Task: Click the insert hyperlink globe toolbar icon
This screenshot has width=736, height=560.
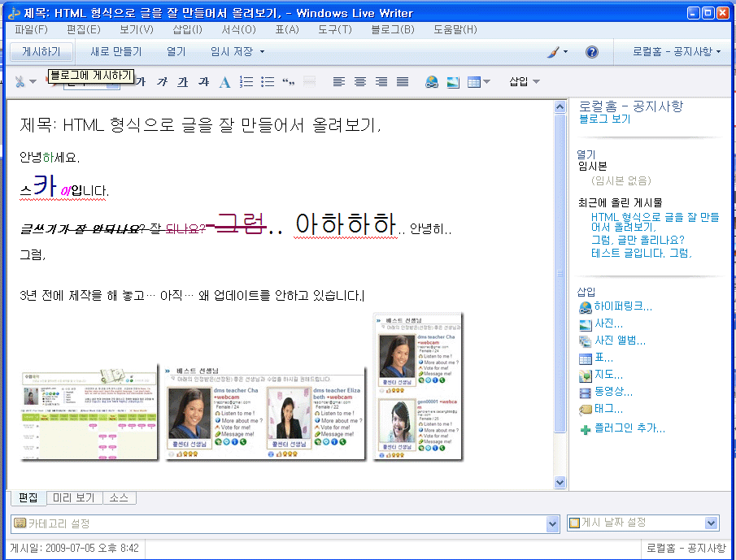Action: 432,81
